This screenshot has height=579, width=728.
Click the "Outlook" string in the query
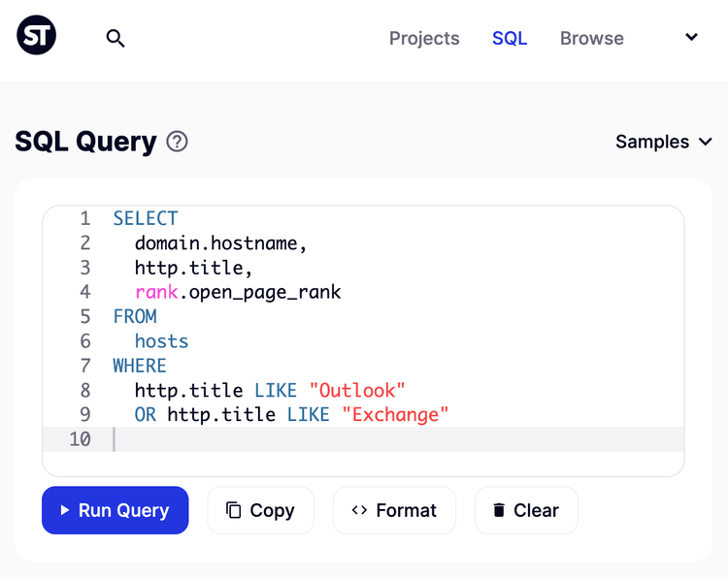point(356,390)
